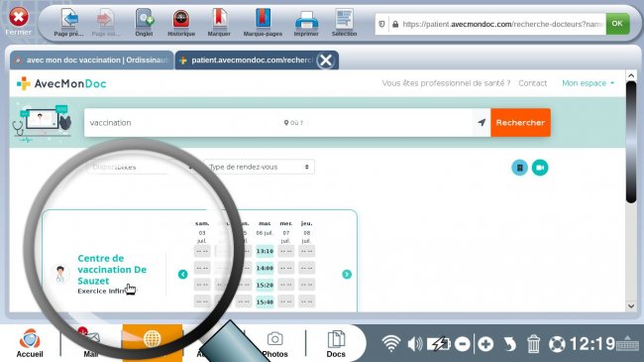Image resolution: width=644 pixels, height=362 pixels.
Task: Open the Type de rendez-vous dropdown
Action: (260, 167)
